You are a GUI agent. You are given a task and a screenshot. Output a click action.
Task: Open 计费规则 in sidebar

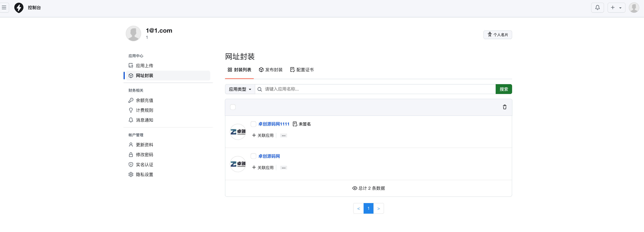[168, 110]
